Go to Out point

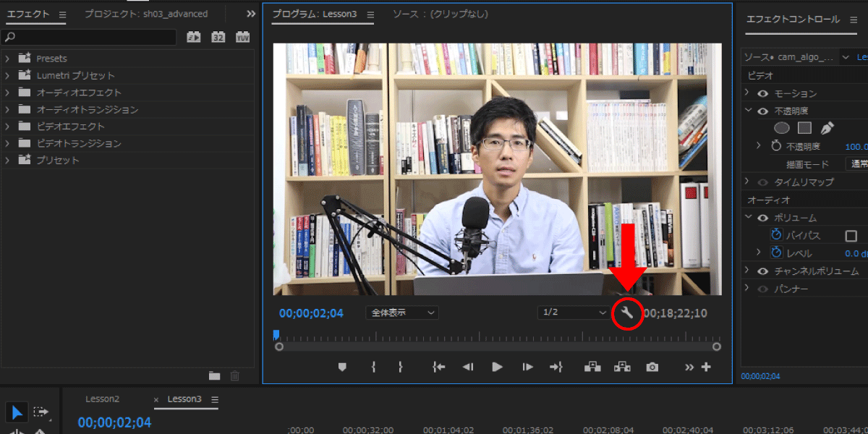(556, 367)
